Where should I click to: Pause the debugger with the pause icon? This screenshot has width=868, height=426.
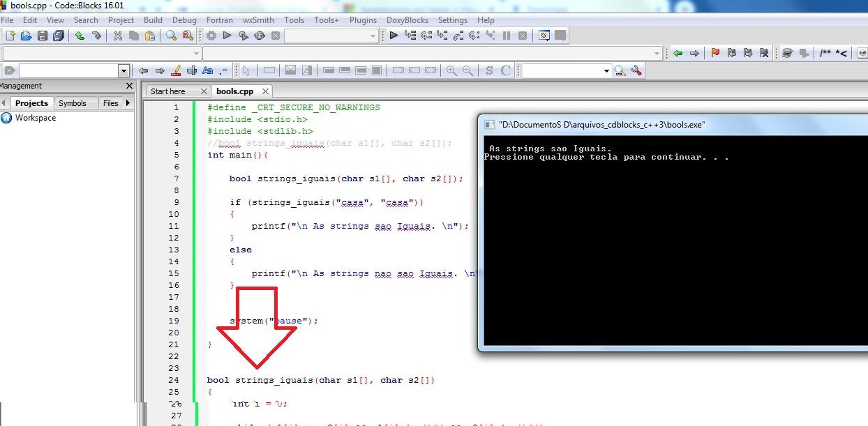tap(507, 36)
